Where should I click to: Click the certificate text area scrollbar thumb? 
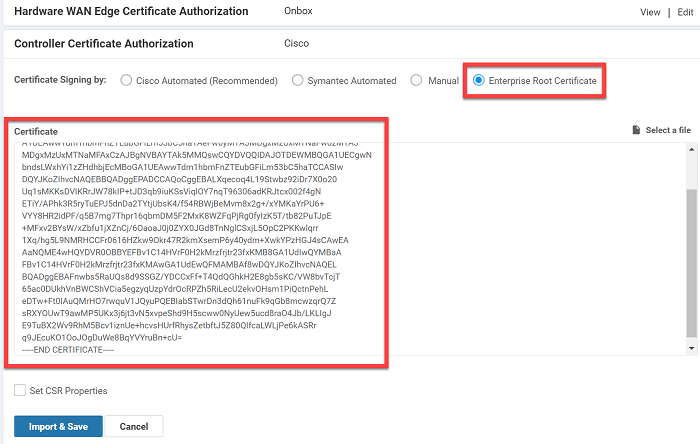click(x=690, y=265)
